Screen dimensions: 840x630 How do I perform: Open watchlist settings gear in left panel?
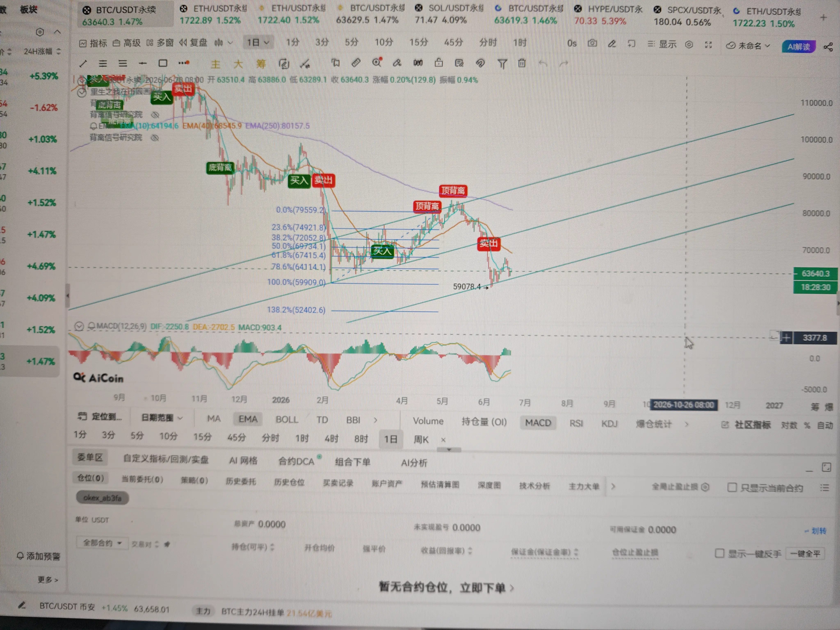pyautogui.click(x=40, y=32)
